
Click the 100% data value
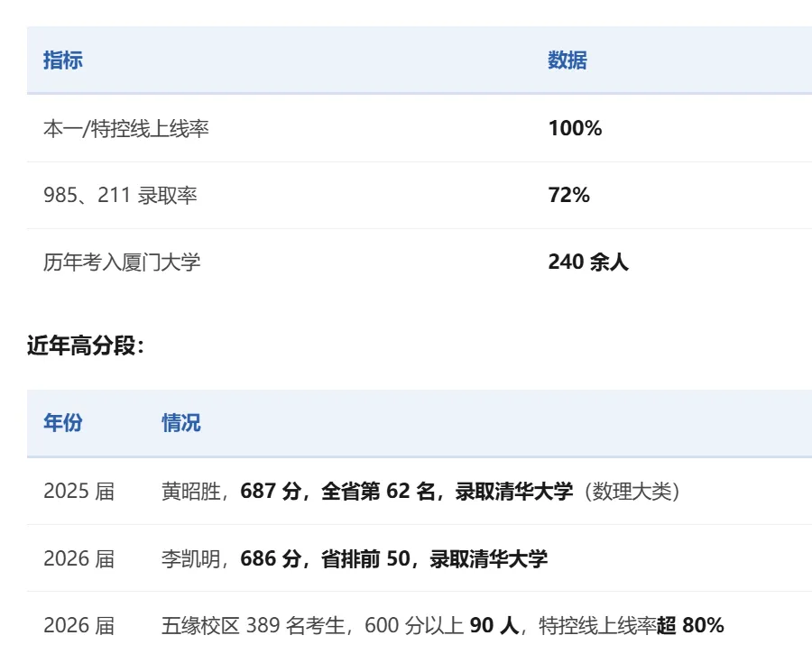(x=575, y=128)
